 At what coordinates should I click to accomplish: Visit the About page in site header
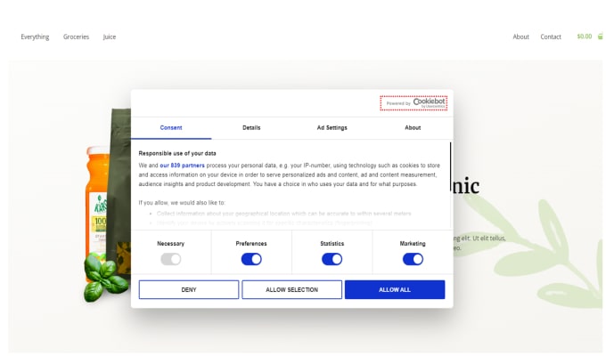[520, 36]
